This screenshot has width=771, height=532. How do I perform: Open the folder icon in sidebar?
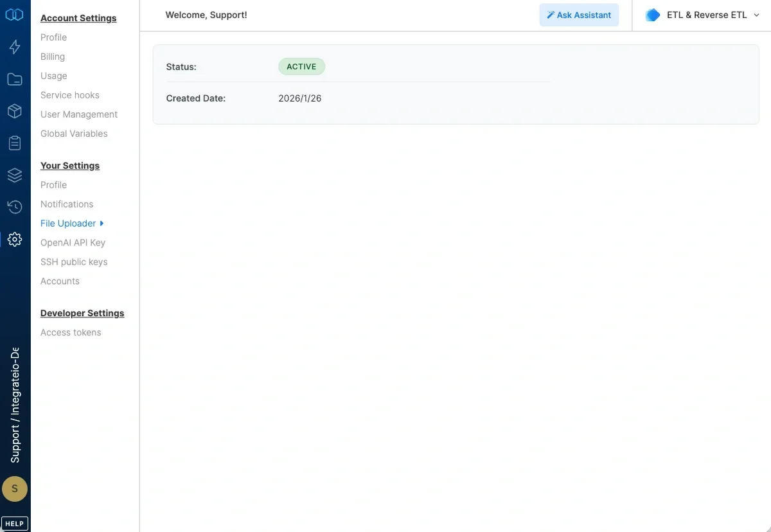pos(14,79)
